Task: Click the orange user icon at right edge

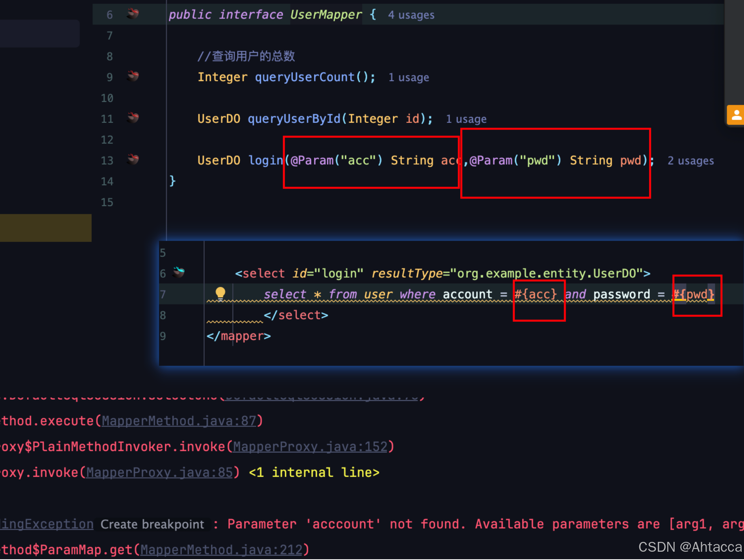Action: point(736,115)
